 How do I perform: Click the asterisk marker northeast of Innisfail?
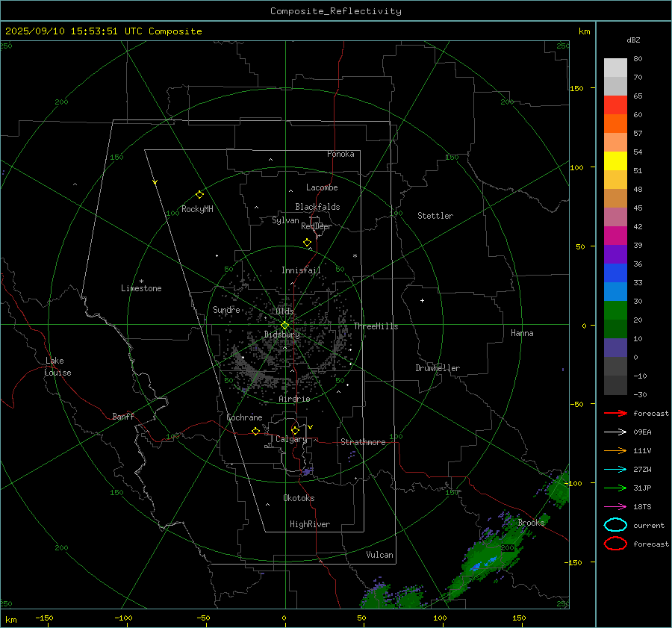(355, 256)
